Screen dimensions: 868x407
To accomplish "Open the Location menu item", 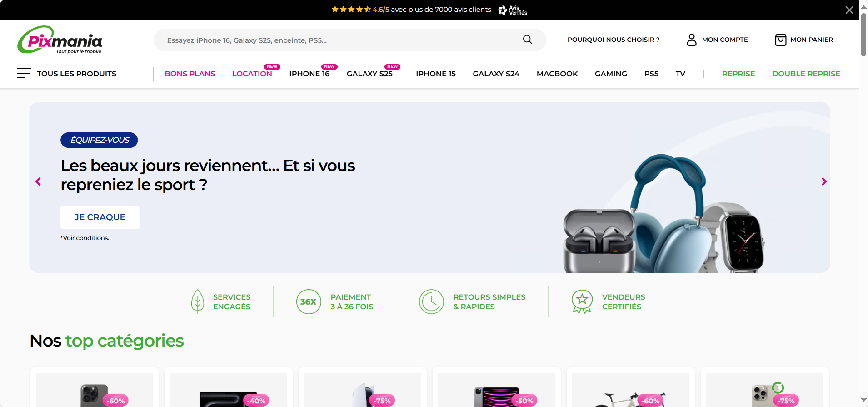I will 252,74.
